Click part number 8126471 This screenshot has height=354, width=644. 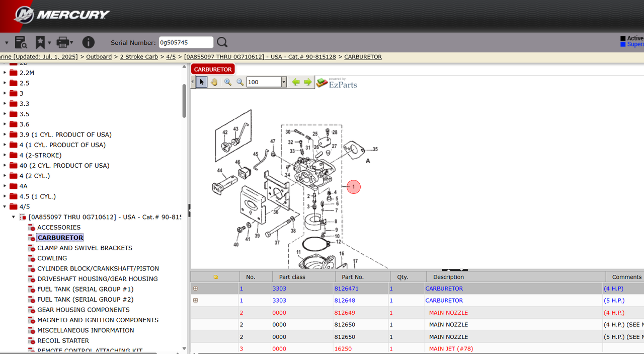pyautogui.click(x=346, y=289)
